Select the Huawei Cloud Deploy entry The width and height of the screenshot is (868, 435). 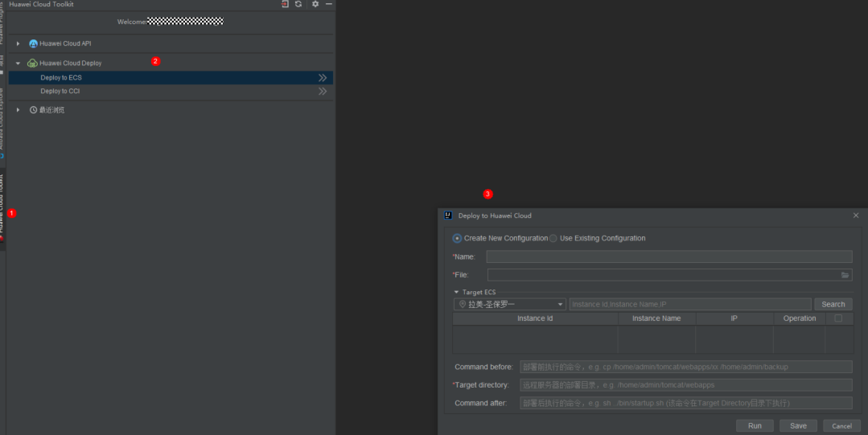[x=70, y=63]
